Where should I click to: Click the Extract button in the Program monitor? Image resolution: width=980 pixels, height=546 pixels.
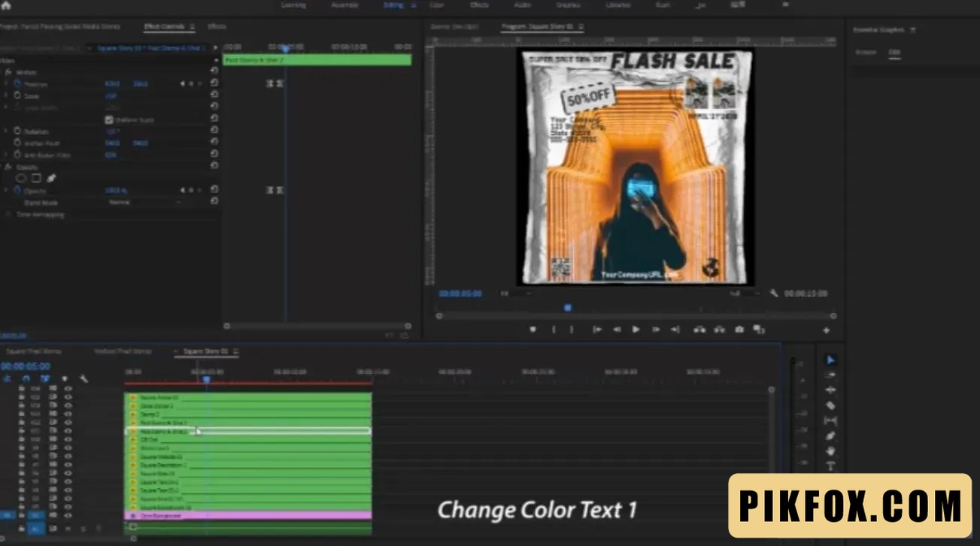pos(719,329)
